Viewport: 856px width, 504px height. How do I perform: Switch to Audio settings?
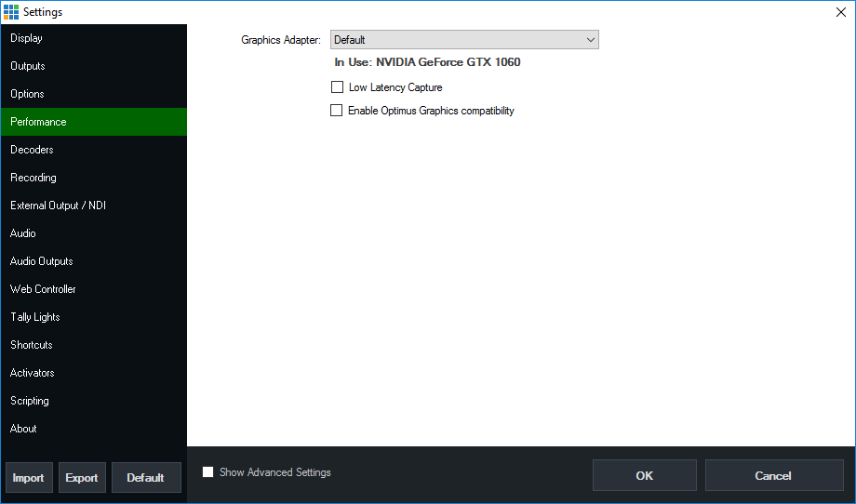(x=94, y=232)
